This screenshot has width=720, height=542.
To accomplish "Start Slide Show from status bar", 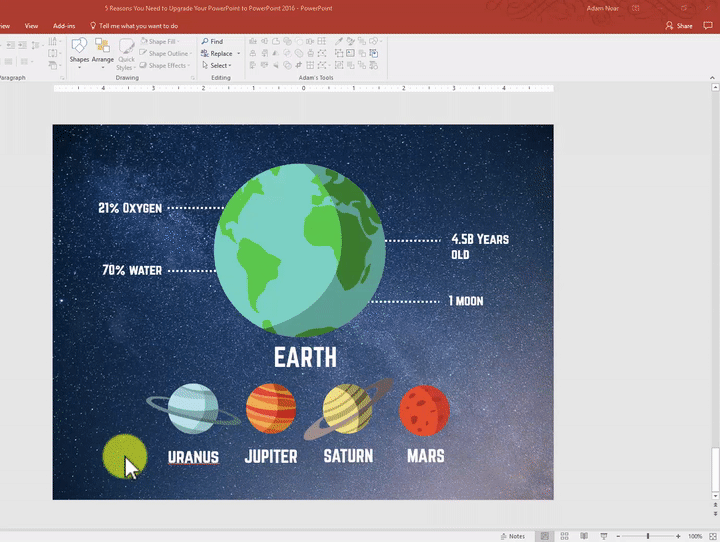I will tap(606, 536).
